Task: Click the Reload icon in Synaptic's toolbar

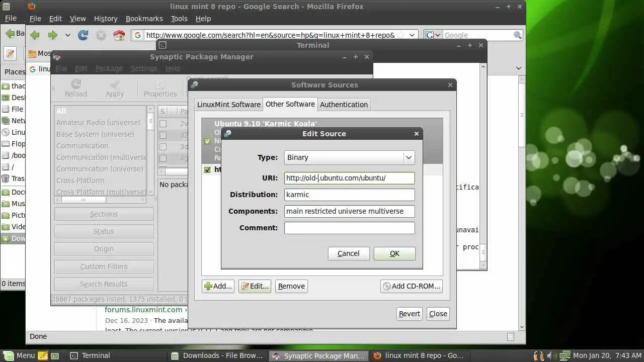Action: point(76,84)
